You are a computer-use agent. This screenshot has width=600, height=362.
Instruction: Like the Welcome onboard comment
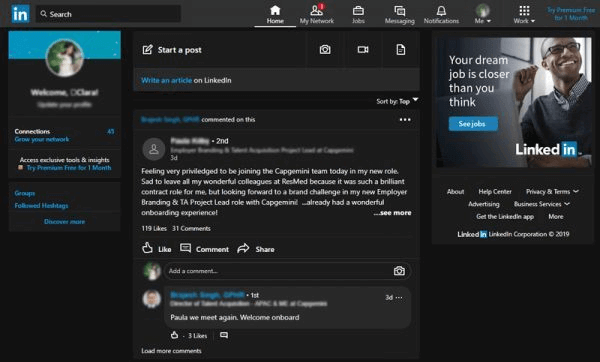174,335
